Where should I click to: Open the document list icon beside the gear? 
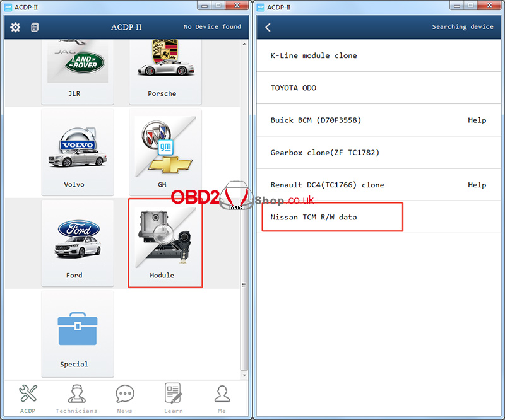tap(35, 27)
